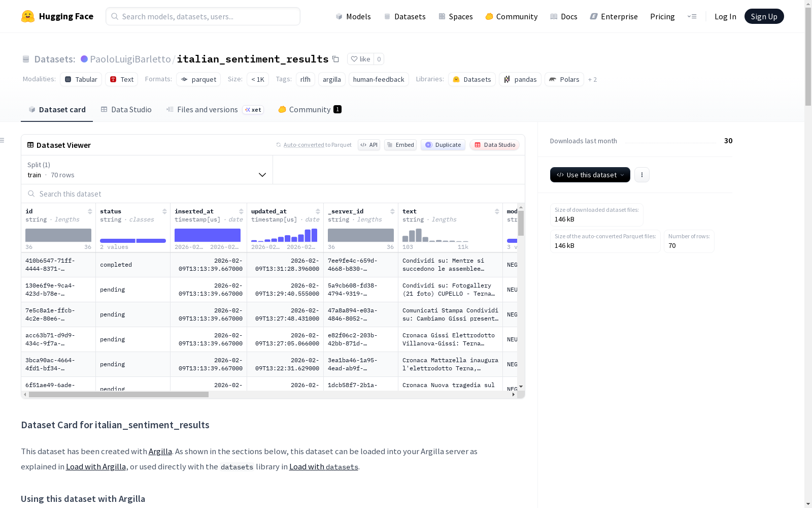Open the navigation overflow menu icon

pyautogui.click(x=692, y=16)
